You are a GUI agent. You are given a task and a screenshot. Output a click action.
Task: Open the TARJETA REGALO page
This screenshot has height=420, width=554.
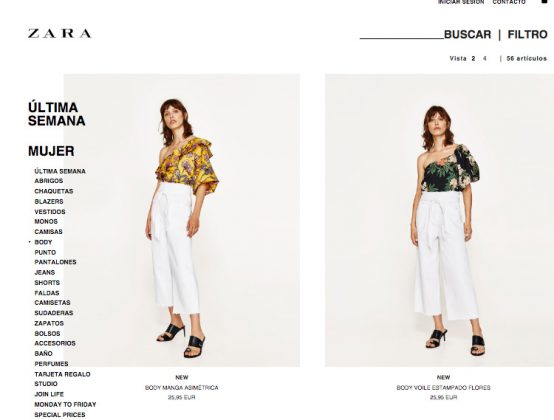pyautogui.click(x=63, y=374)
